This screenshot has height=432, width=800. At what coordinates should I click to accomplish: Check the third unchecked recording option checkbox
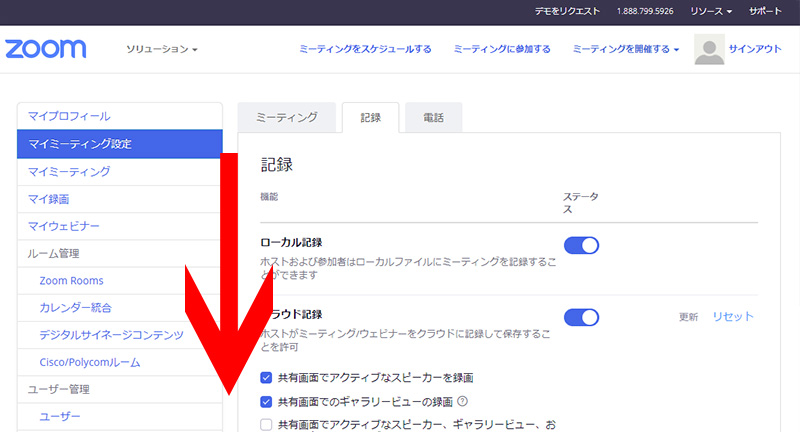(266, 426)
